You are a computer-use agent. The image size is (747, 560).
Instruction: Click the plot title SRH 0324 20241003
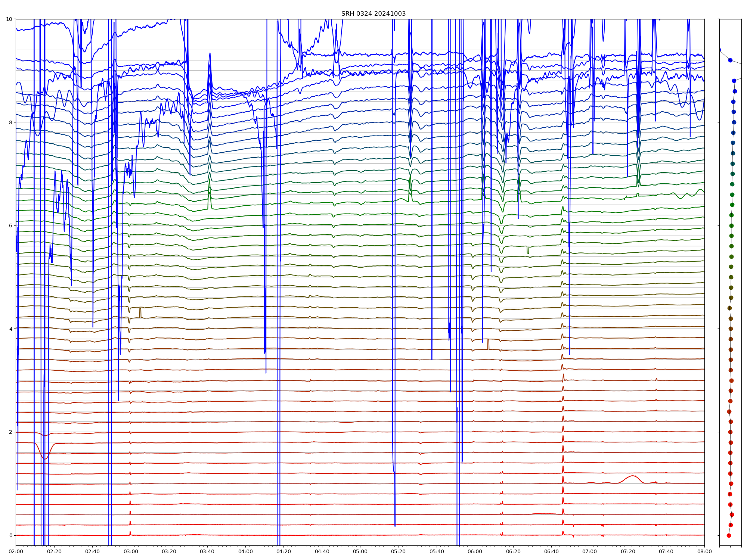(x=373, y=14)
